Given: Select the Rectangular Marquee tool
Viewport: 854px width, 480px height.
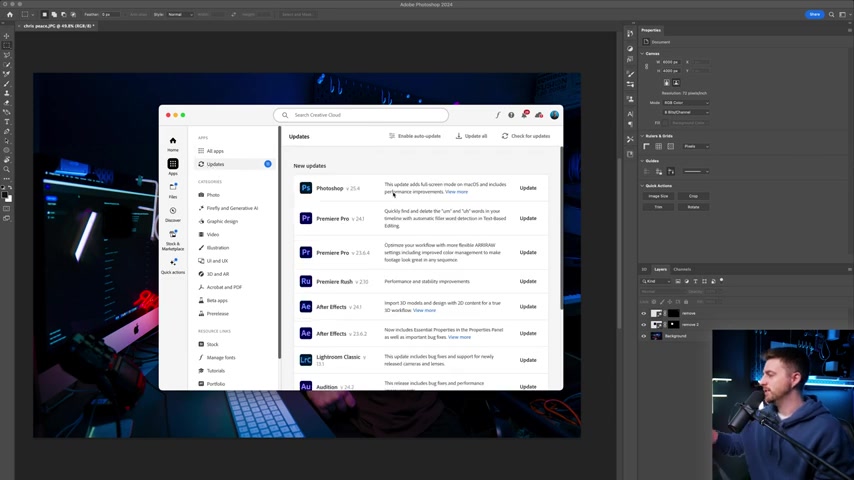Looking at the screenshot, I should tap(7, 46).
